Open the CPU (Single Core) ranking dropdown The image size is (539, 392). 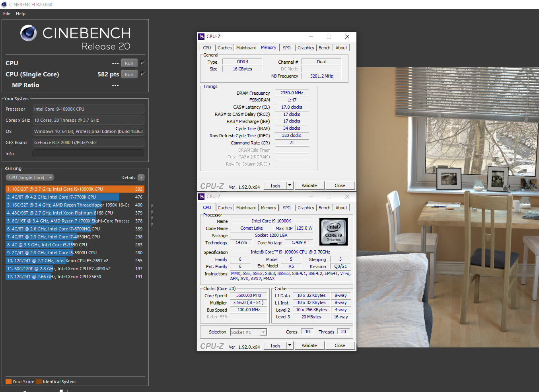click(30, 177)
